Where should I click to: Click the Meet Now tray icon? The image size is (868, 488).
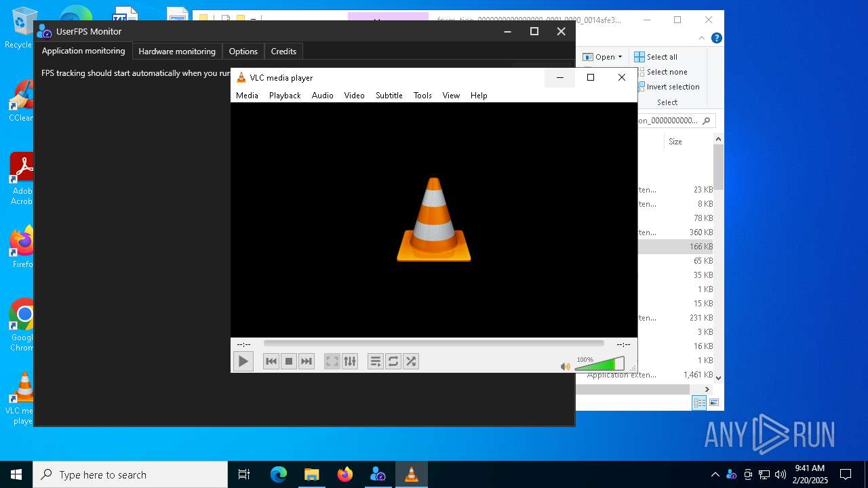(x=748, y=474)
